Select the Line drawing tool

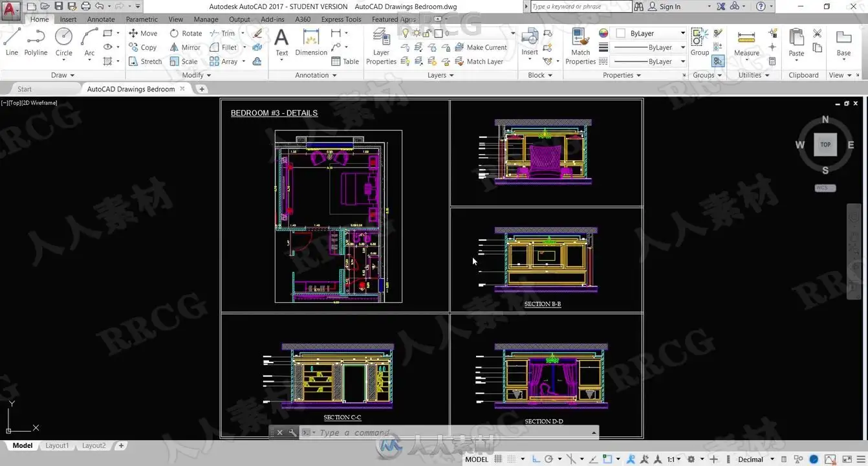[12, 42]
